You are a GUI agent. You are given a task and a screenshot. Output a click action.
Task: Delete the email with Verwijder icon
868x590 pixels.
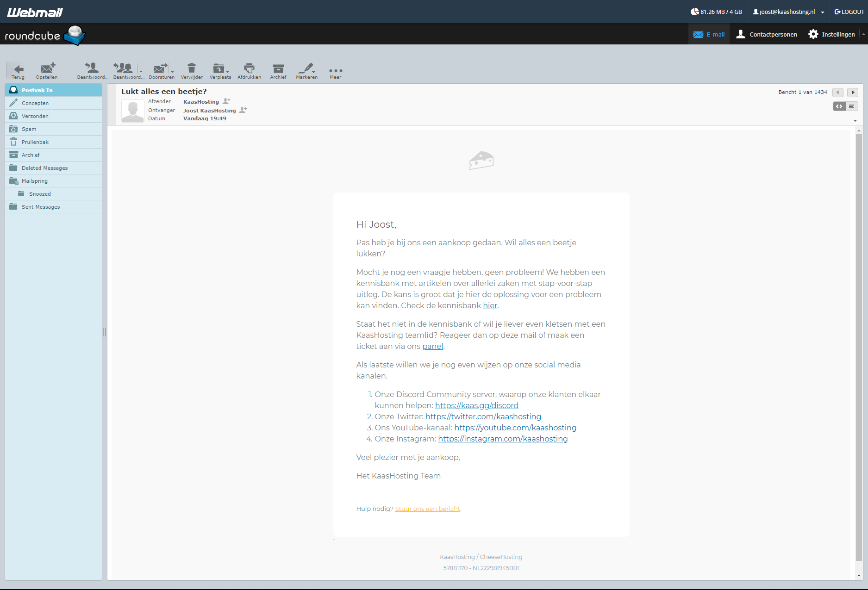tap(192, 68)
